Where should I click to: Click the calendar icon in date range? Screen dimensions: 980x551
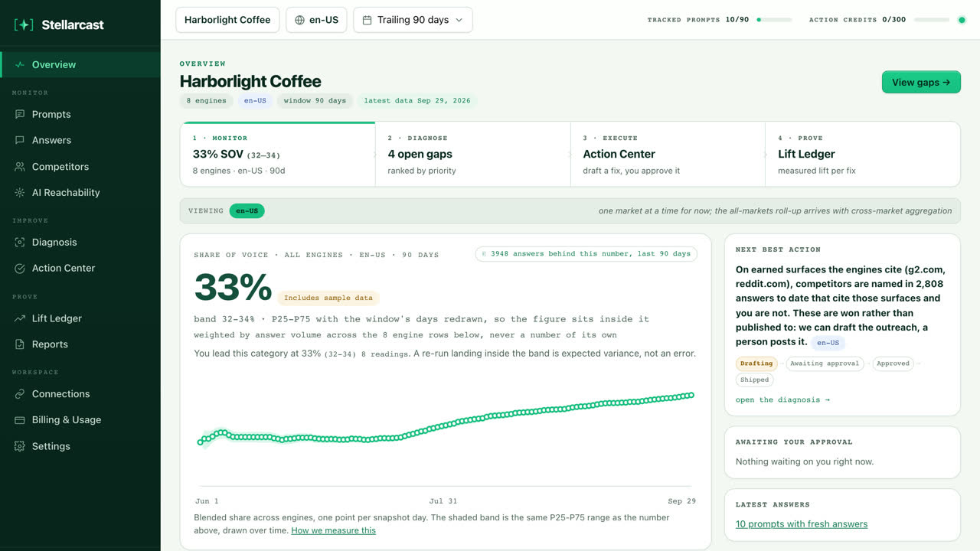pyautogui.click(x=367, y=20)
